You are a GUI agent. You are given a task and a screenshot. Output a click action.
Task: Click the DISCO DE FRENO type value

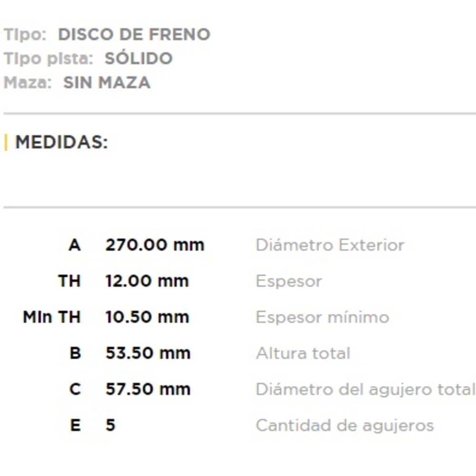134,34
